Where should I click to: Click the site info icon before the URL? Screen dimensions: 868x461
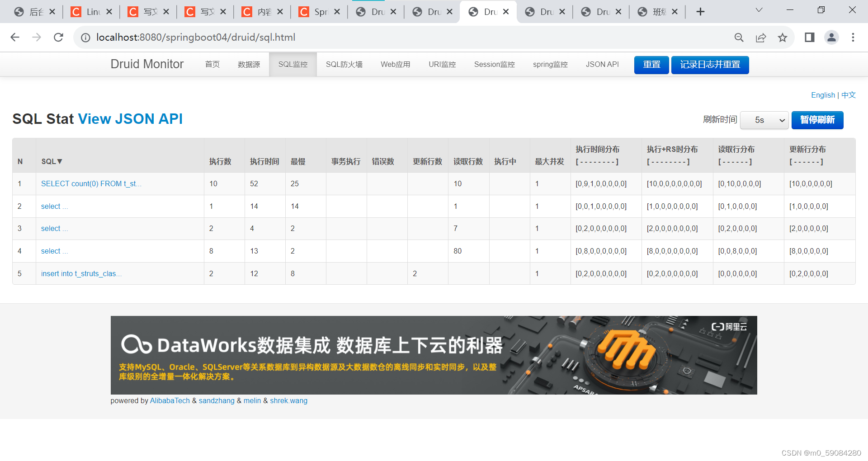pos(85,38)
